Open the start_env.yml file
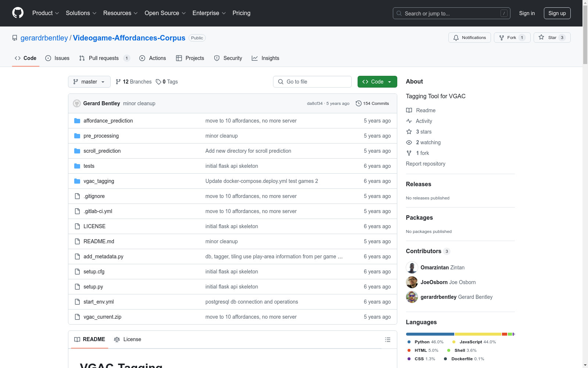Screen dimensions: 588x368 pos(98,302)
